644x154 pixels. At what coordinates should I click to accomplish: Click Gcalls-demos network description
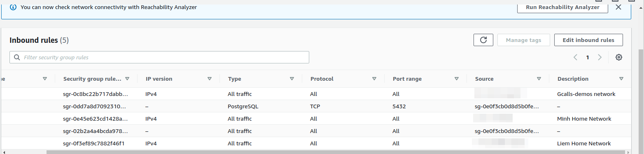point(586,94)
